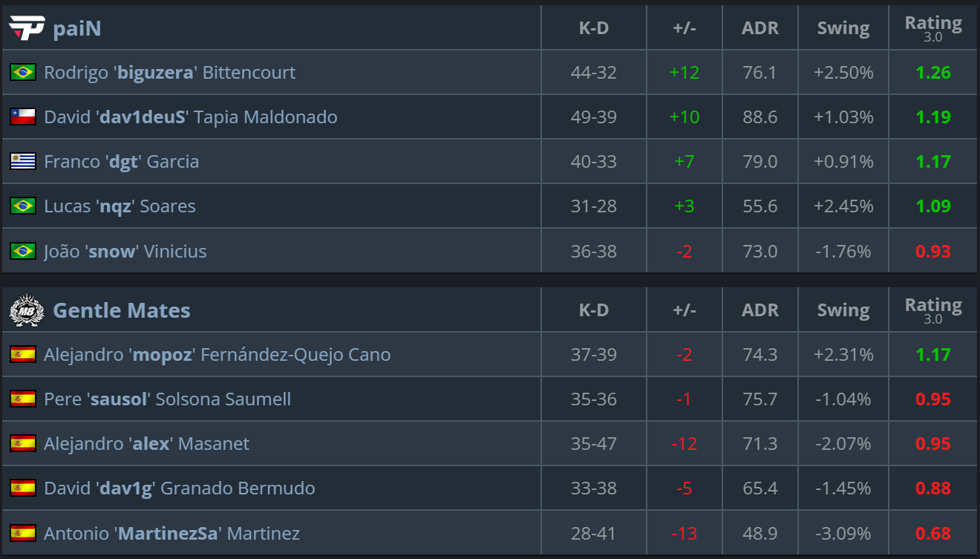Click the Chile flag beside dav1deuS
The image size is (980, 559).
click(x=23, y=117)
